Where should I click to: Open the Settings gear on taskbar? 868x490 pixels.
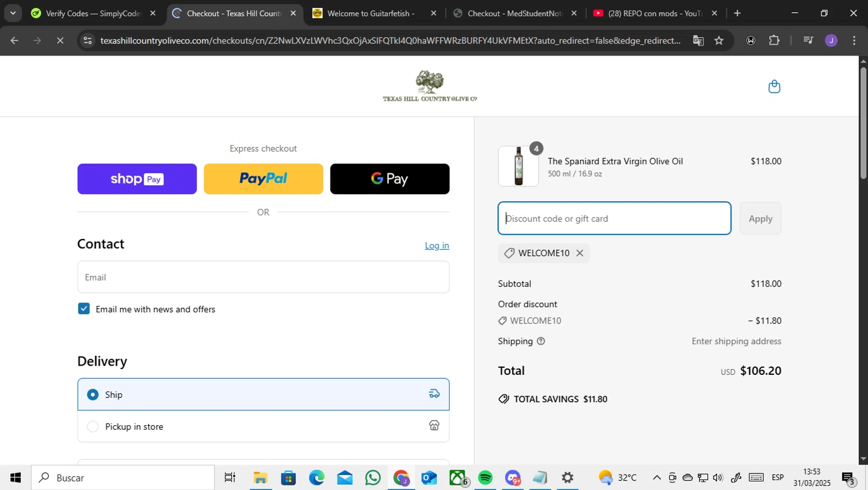[x=568, y=478]
